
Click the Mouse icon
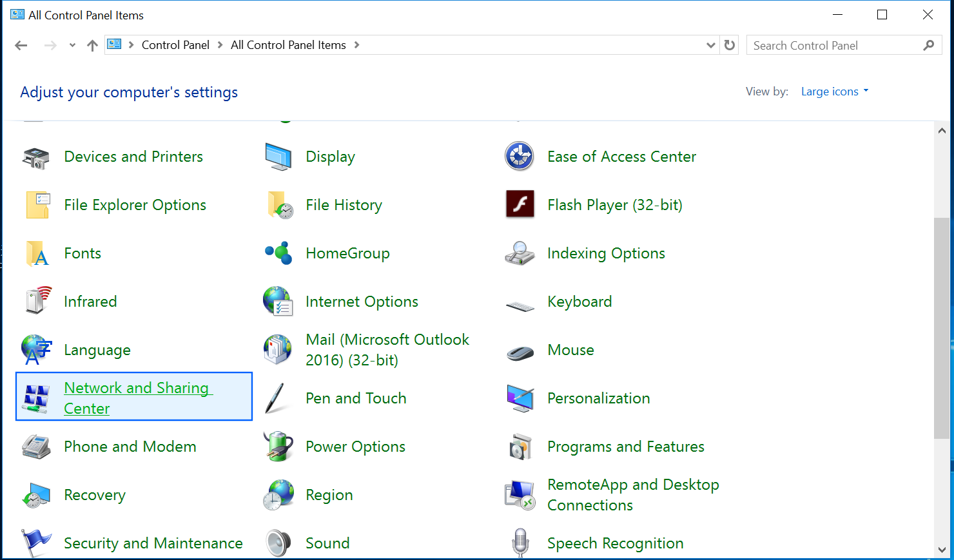(x=520, y=353)
